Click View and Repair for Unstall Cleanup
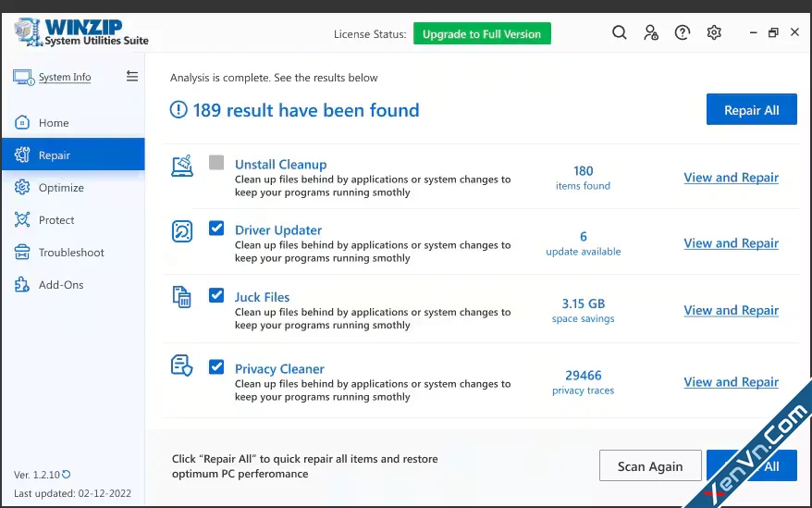 click(x=732, y=178)
